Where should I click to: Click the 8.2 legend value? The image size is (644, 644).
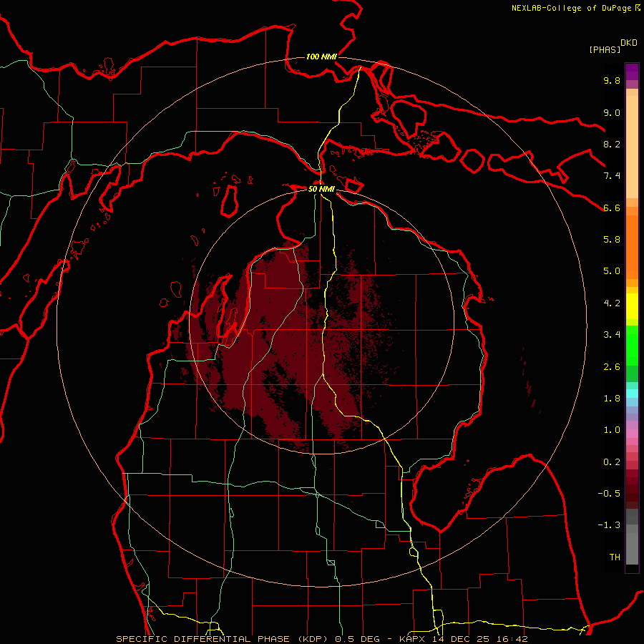[612, 144]
